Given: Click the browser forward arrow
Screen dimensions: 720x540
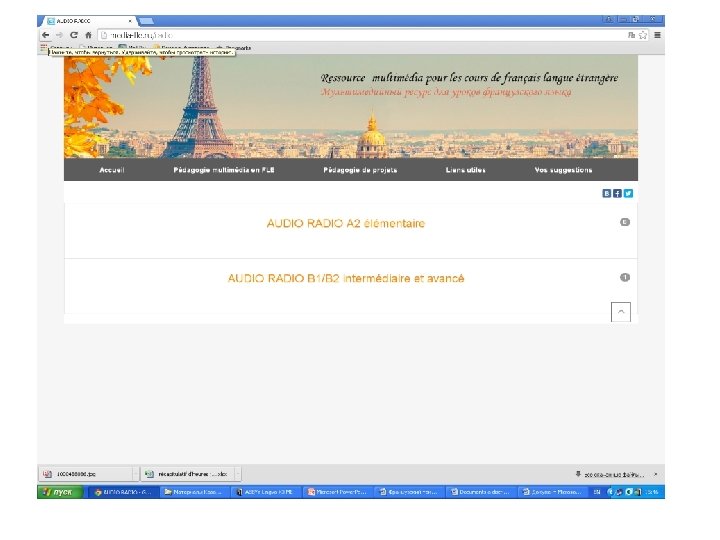Looking at the screenshot, I should point(59,35).
